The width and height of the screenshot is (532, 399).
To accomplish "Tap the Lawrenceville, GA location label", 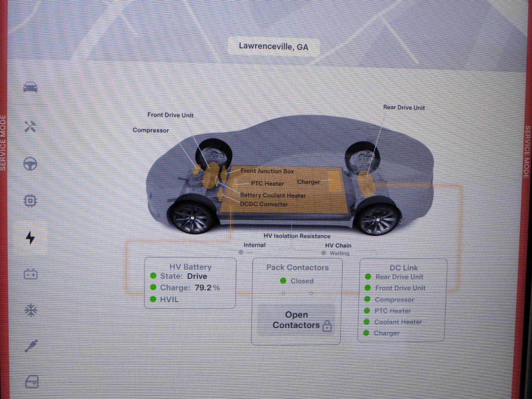I will [x=273, y=47].
